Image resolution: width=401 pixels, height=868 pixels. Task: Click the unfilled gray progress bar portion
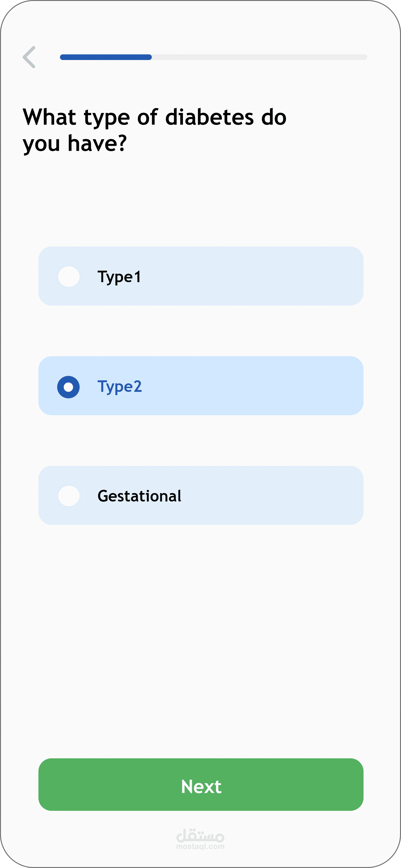pos(259,57)
